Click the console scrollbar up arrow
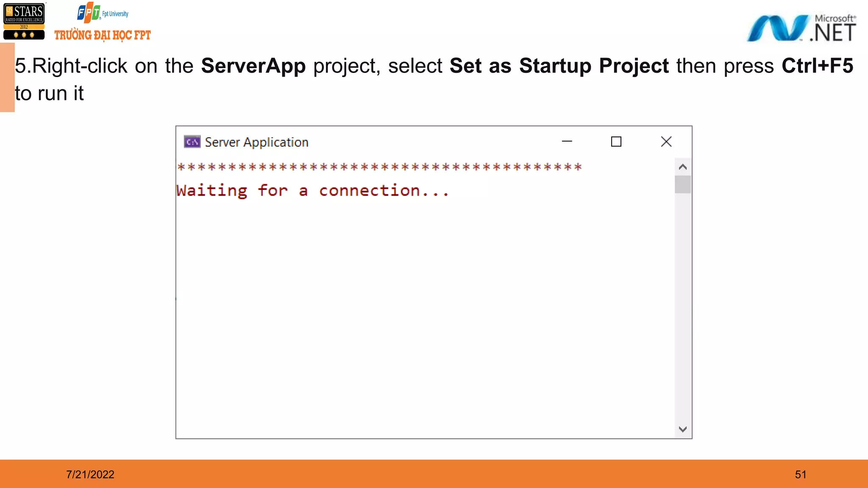This screenshot has width=868, height=488. [x=682, y=167]
